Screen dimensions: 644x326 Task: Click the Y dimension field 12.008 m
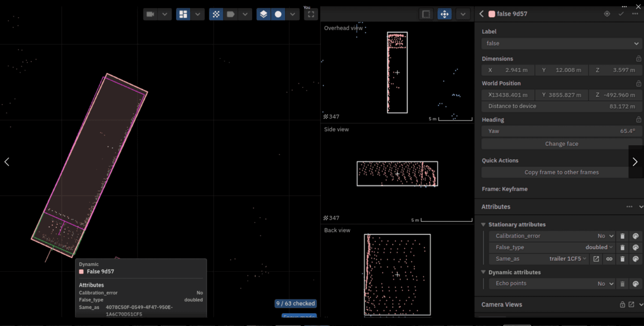(561, 70)
